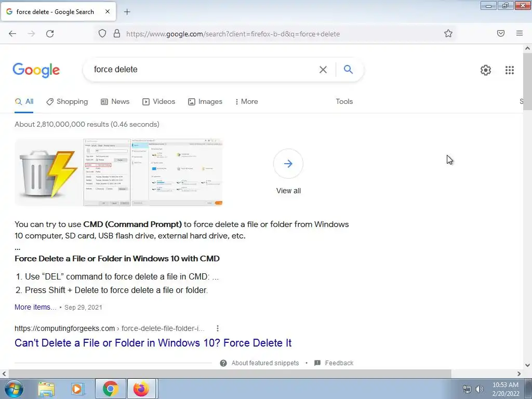The height and width of the screenshot is (399, 532).
Task: Switch to Images results
Action: pos(205,102)
